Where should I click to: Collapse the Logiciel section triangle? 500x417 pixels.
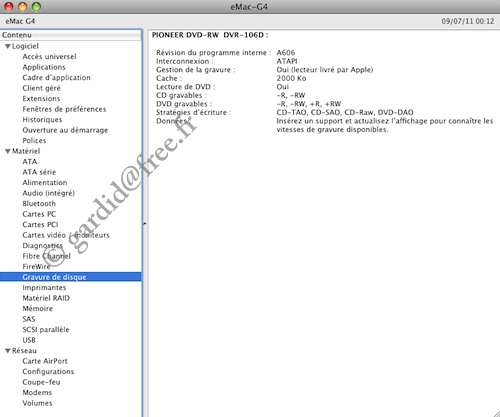(x=8, y=46)
